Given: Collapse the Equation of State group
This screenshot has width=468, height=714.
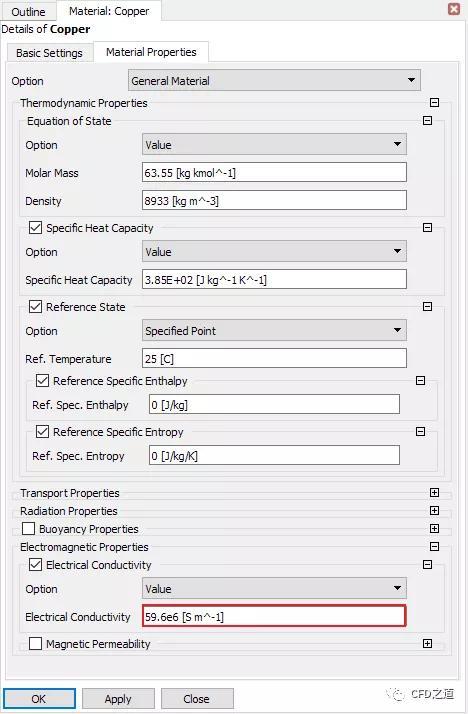Looking at the screenshot, I should click(x=427, y=121).
